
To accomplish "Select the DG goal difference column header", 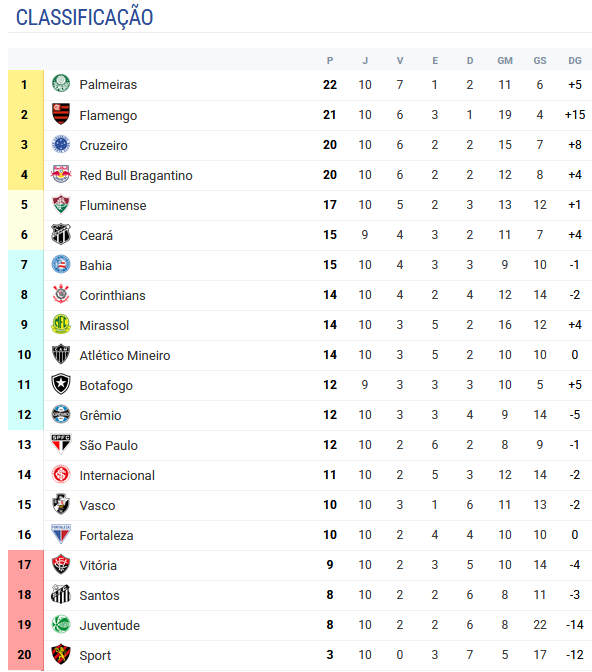I will pos(575,60).
